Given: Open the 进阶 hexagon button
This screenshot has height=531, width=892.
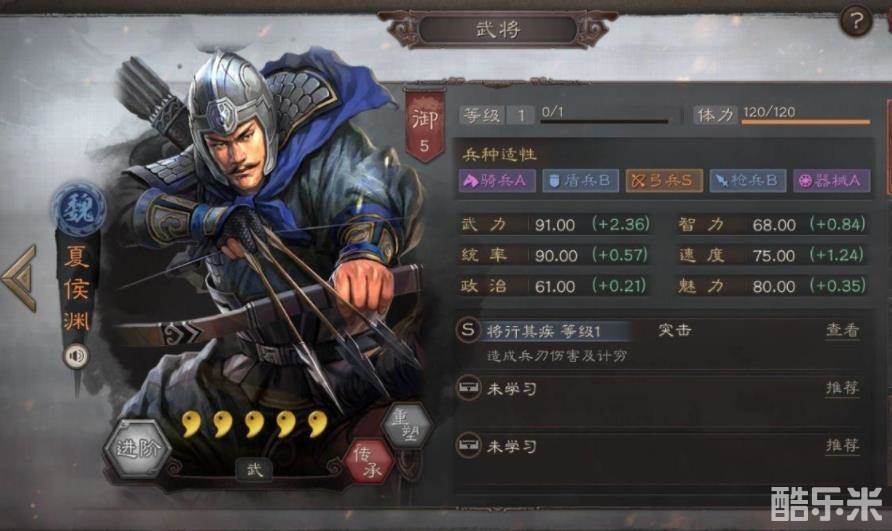Looking at the screenshot, I should point(137,448).
